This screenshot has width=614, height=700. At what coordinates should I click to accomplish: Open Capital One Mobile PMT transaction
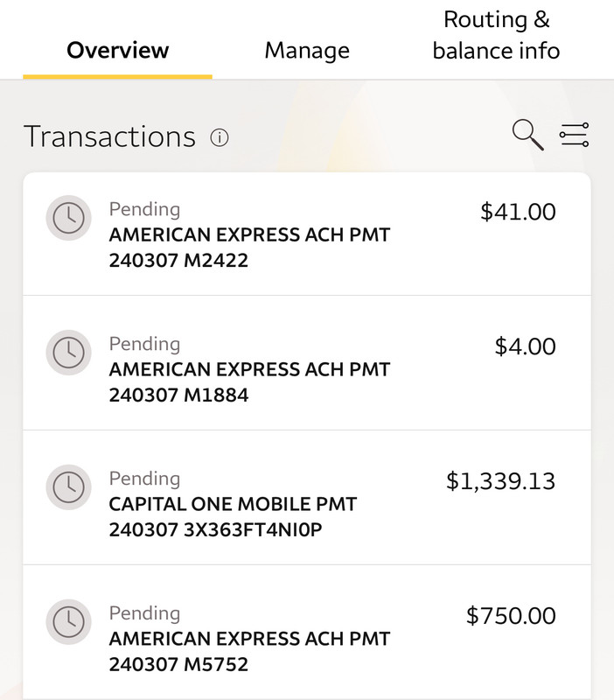coord(307,498)
